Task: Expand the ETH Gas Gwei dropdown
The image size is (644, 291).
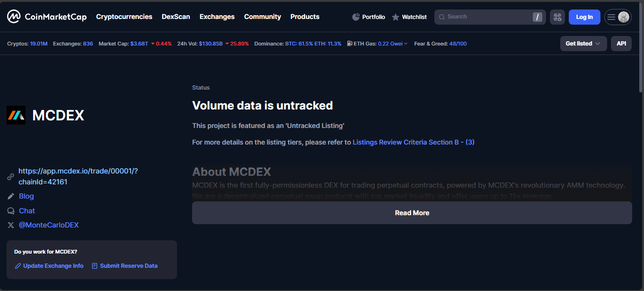Action: point(392,44)
